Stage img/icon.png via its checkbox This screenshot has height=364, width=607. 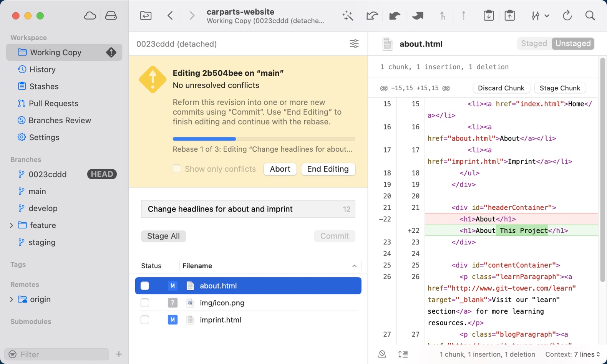click(x=145, y=303)
